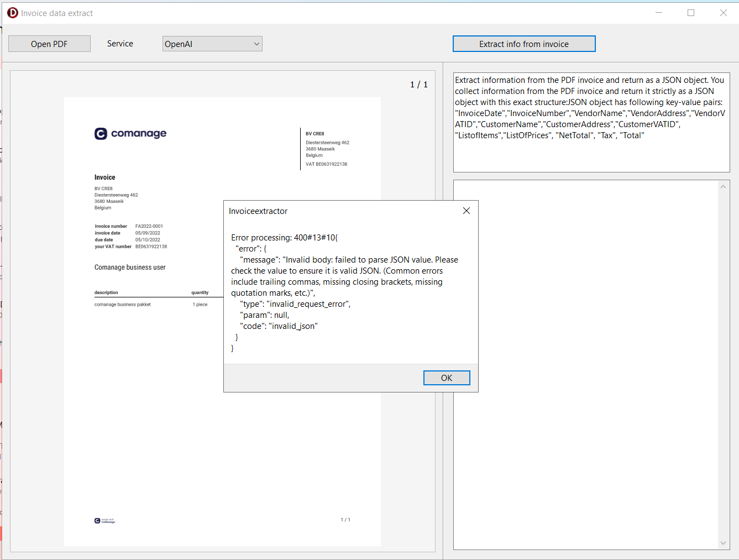739x560 pixels.
Task: Minimize the Invoice data extract window
Action: (658, 13)
